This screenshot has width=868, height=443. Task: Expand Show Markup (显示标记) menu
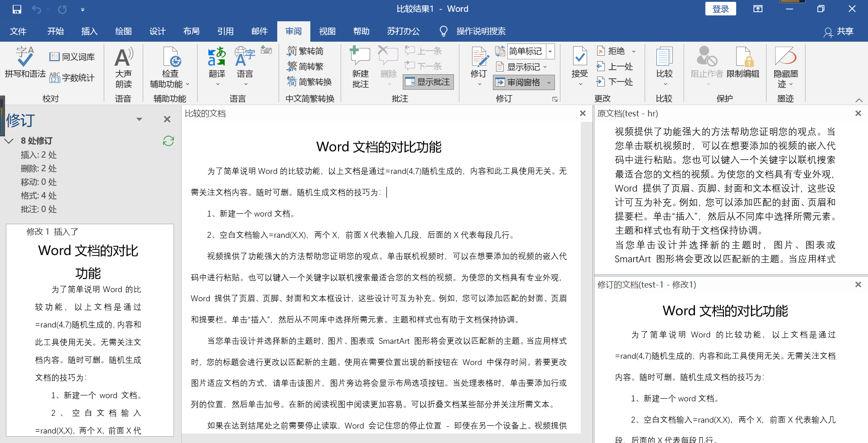[521, 67]
